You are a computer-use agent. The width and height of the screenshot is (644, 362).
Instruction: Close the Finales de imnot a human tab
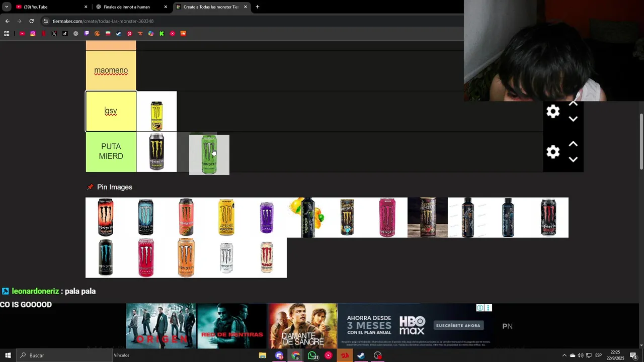(x=166, y=7)
